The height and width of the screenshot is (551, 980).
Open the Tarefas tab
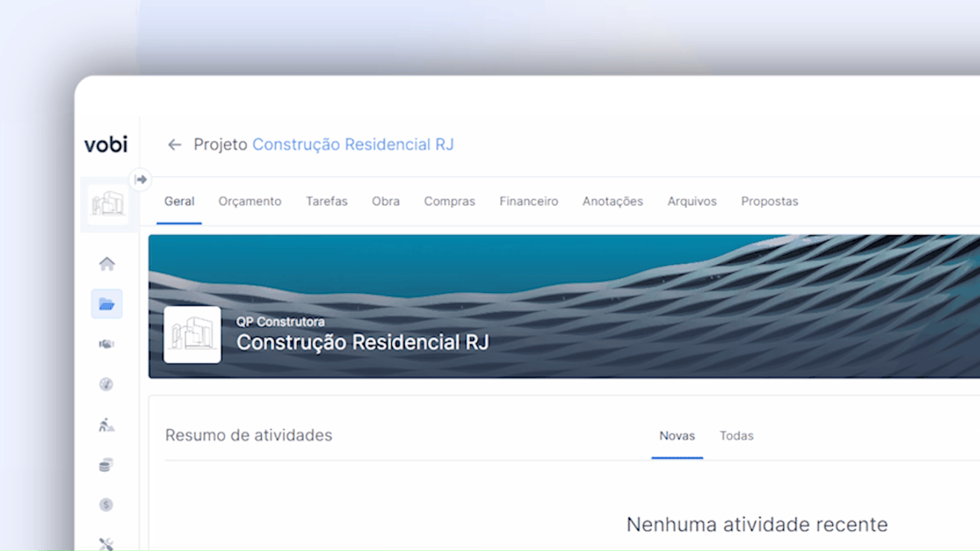(327, 201)
